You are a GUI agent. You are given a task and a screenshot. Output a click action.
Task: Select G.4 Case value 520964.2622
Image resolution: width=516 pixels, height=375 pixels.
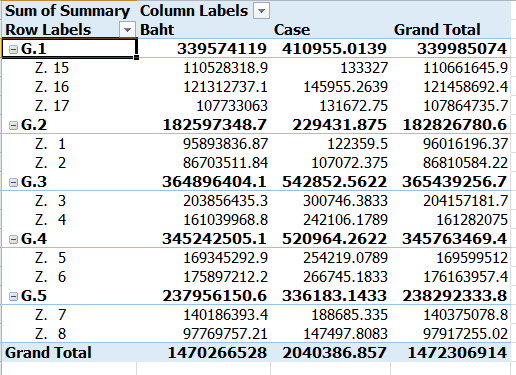[x=334, y=239]
